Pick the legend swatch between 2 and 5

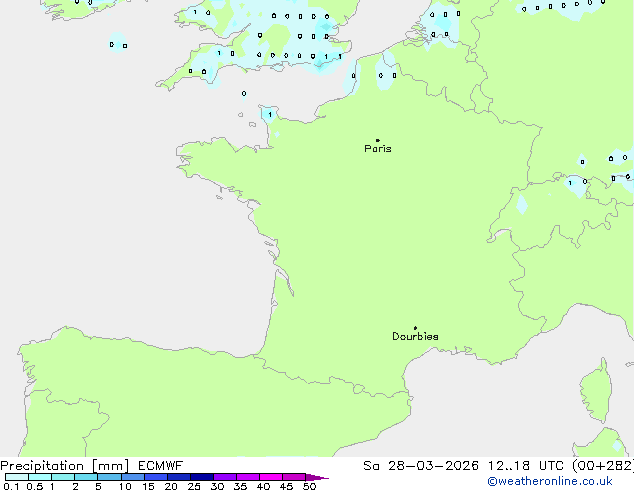86,477
